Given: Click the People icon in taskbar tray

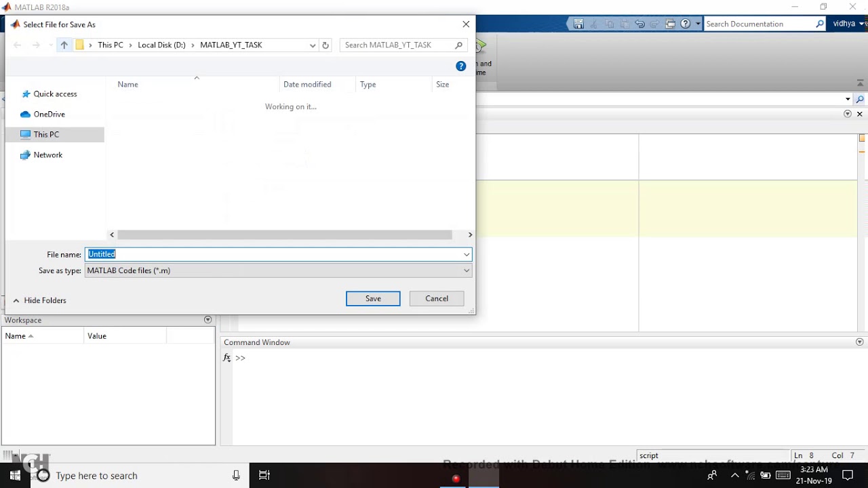Looking at the screenshot, I should (x=712, y=476).
